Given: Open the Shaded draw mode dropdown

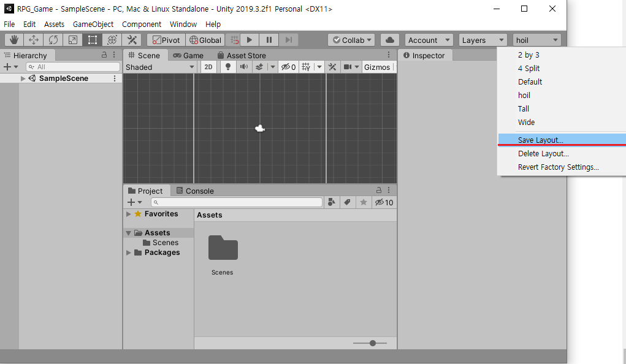Looking at the screenshot, I should 159,67.
